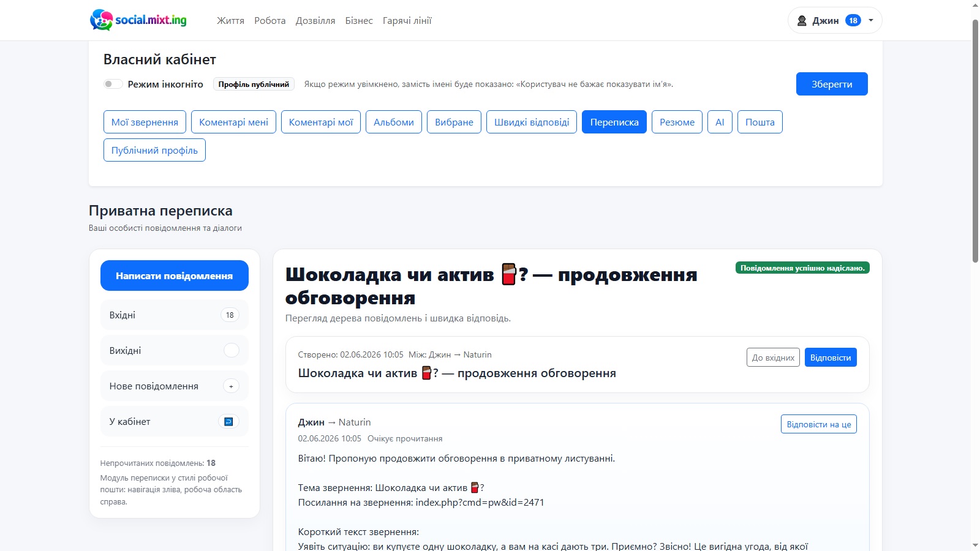Open the Пошта tab
980x551 pixels.
click(x=760, y=122)
